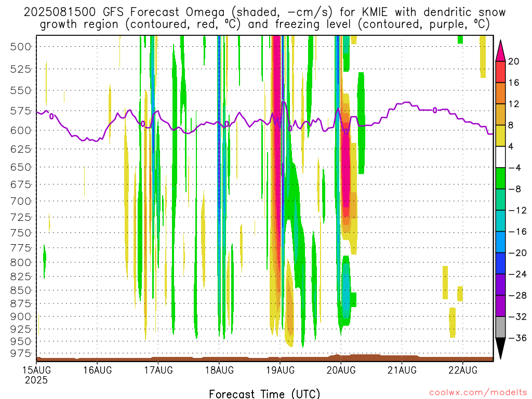532x399 pixels.
Task: Click the 950 pressure level label
Action: pyautogui.click(x=21, y=341)
